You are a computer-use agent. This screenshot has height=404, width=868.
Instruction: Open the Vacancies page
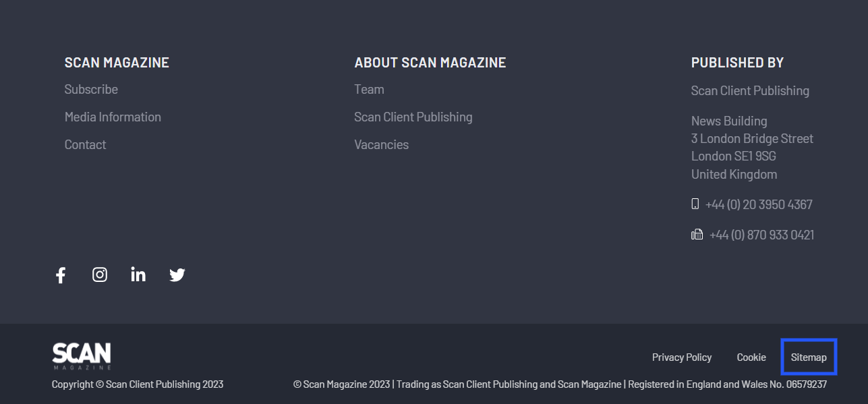click(381, 144)
